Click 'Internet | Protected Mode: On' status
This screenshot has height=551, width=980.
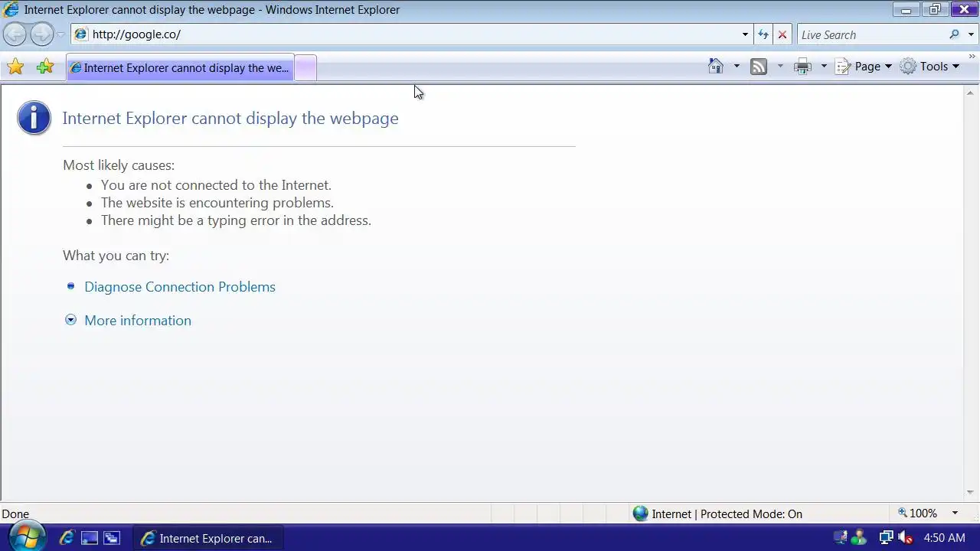pyautogui.click(x=718, y=514)
